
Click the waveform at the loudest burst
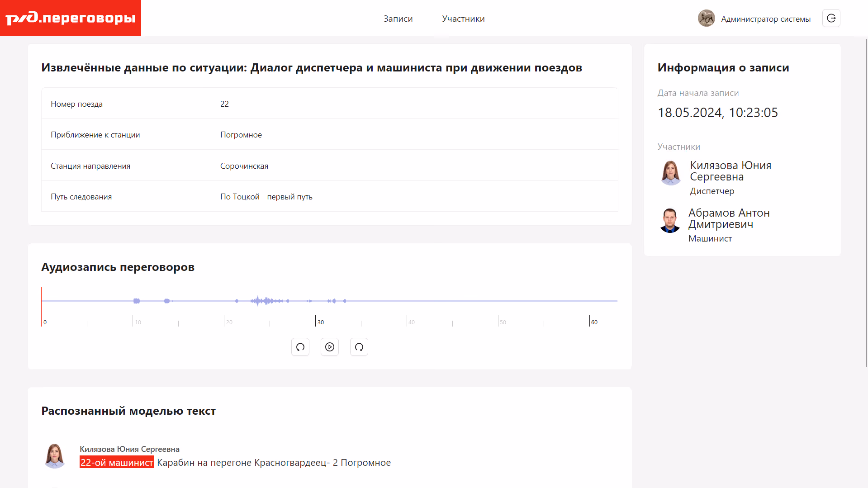tap(258, 301)
